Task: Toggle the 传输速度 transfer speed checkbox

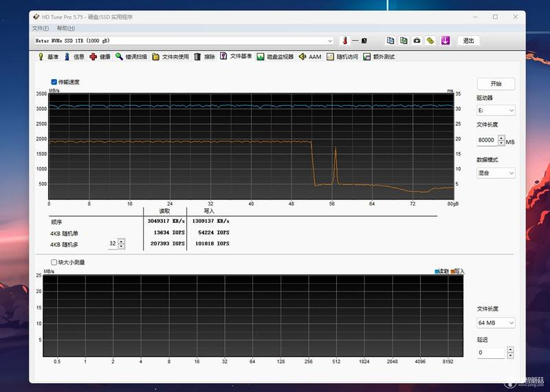Action: [54, 82]
